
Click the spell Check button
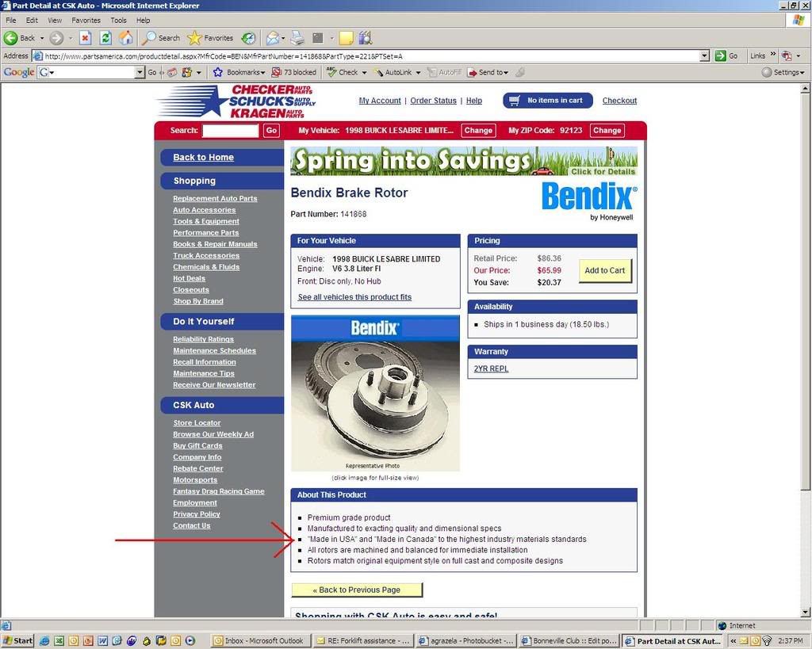[343, 72]
